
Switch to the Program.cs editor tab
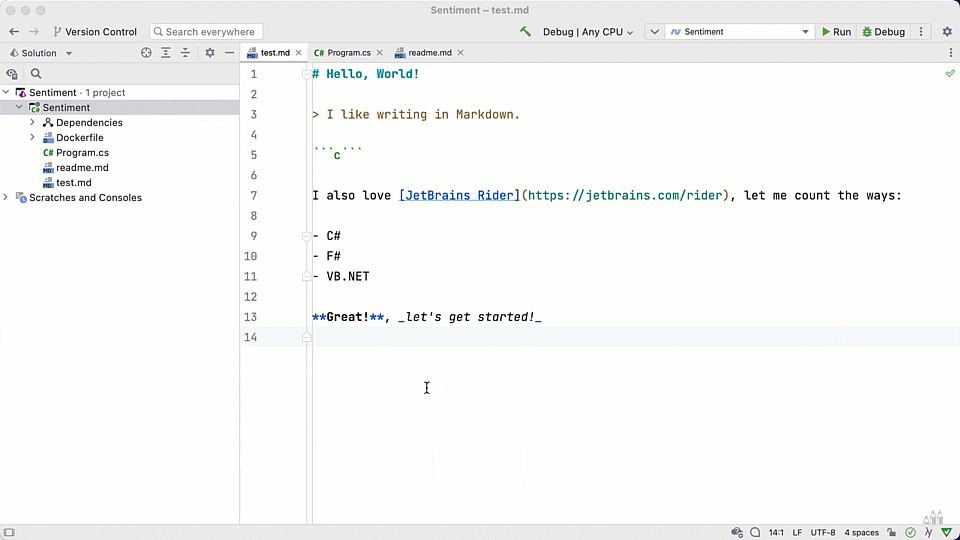click(x=348, y=53)
